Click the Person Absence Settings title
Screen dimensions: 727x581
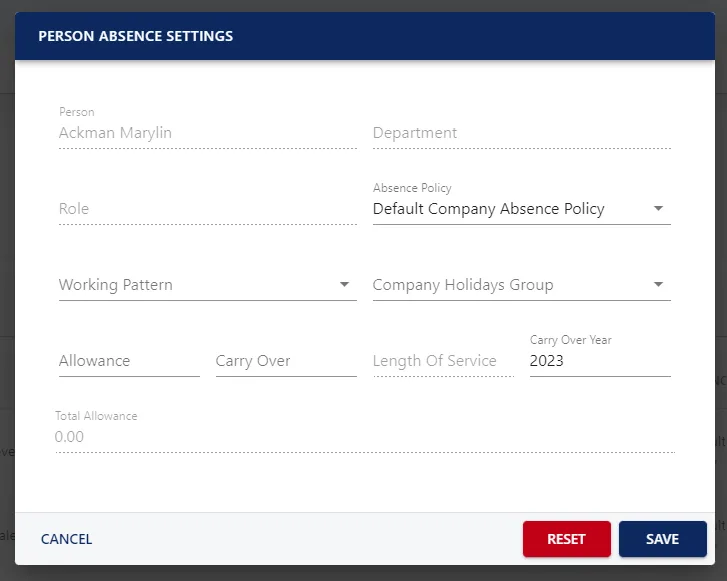point(135,36)
